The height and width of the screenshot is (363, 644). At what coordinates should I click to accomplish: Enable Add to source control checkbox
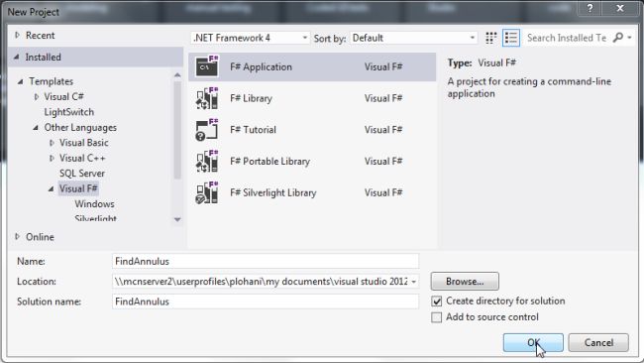[437, 317]
